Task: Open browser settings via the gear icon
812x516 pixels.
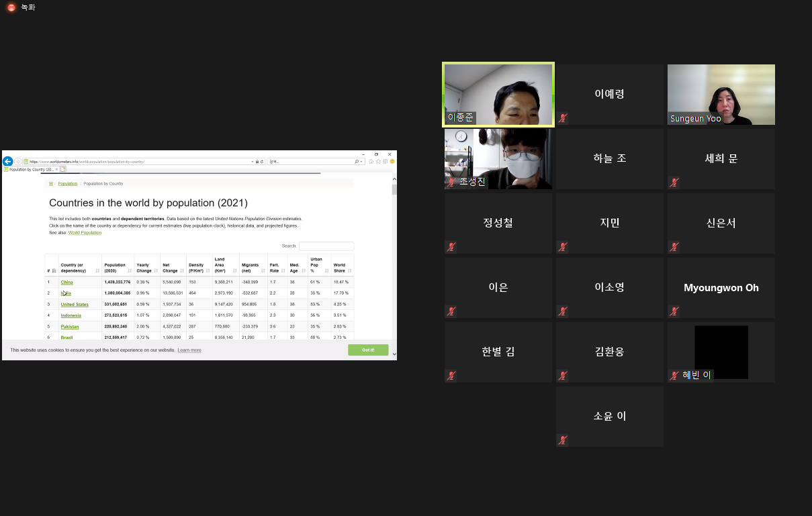Action: pyautogui.click(x=385, y=161)
